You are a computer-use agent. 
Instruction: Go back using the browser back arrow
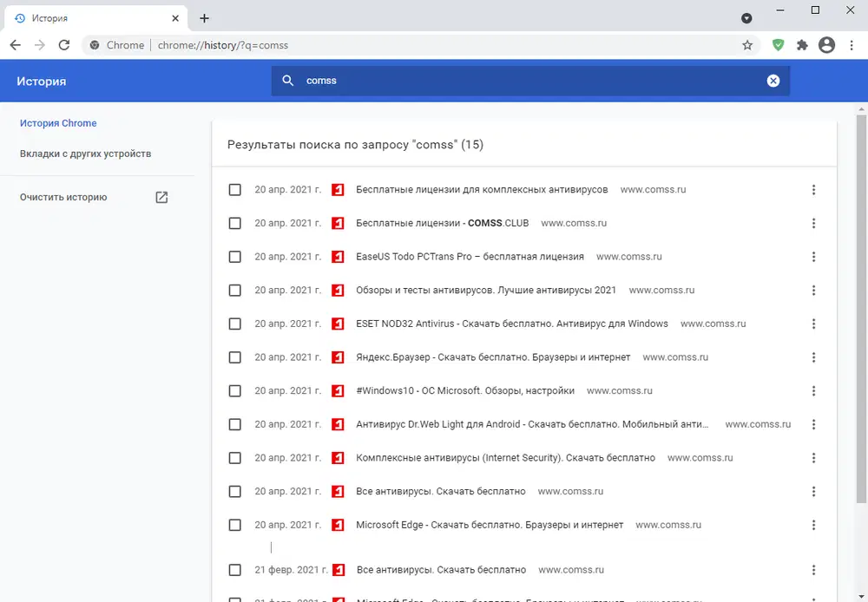[16, 45]
